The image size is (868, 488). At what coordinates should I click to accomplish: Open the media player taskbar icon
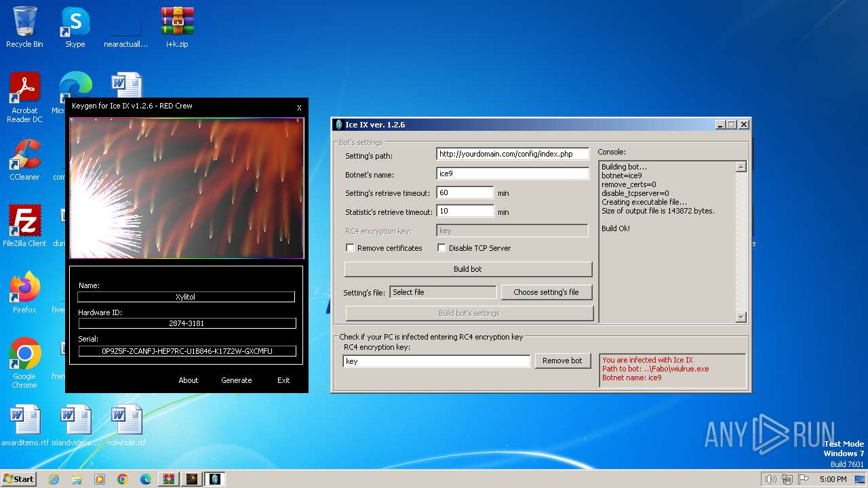[100, 479]
